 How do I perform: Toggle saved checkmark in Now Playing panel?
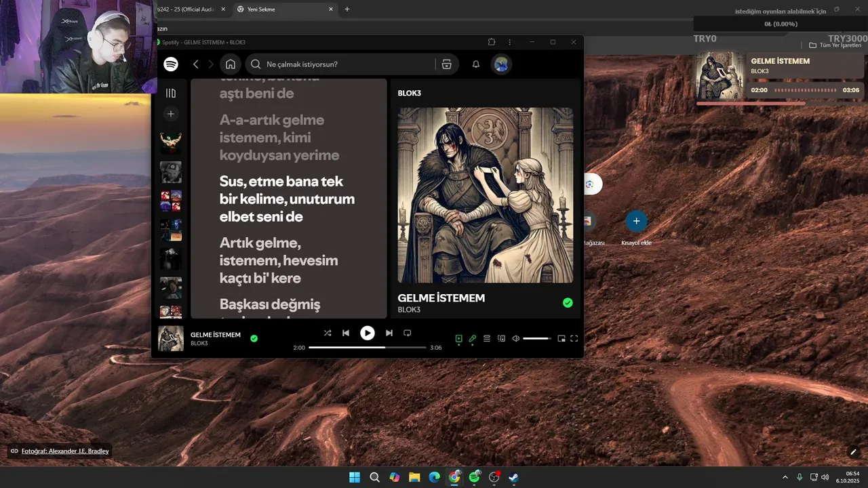[x=568, y=303]
